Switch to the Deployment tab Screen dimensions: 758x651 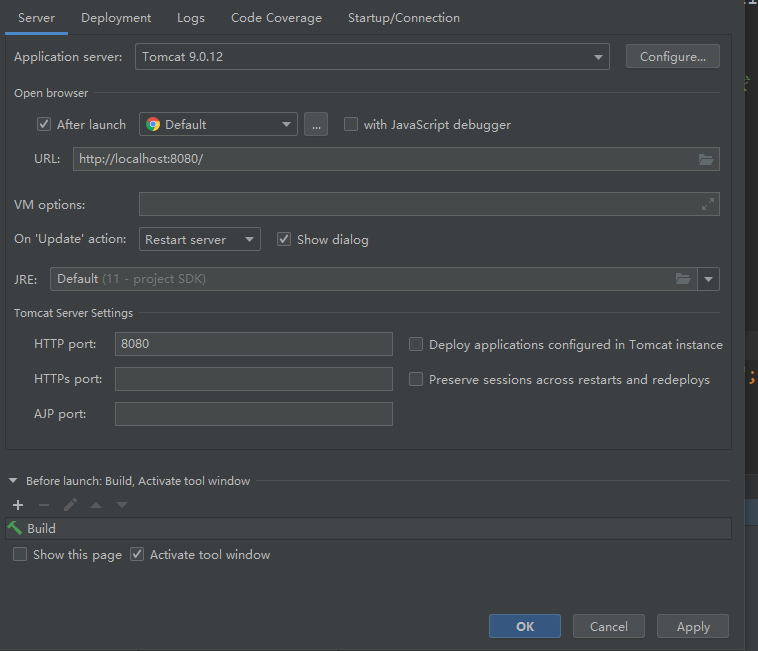pyautogui.click(x=116, y=18)
